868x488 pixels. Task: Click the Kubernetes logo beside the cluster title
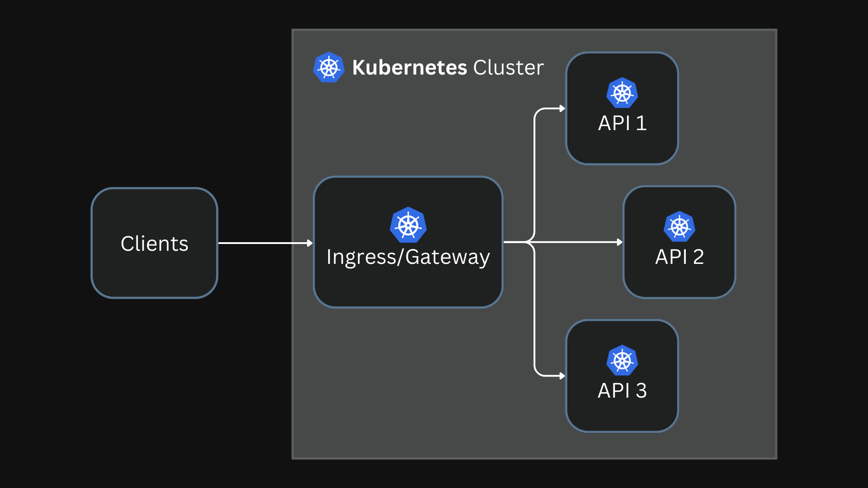click(x=329, y=67)
